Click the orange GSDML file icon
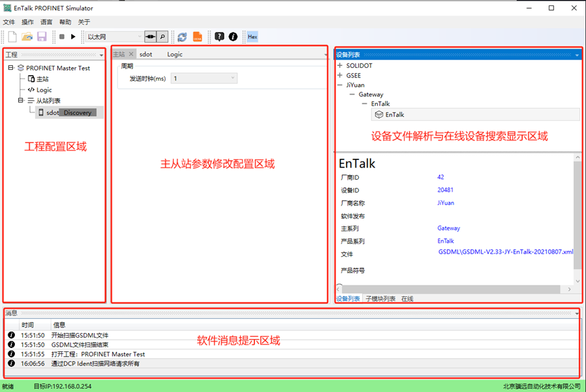 (x=197, y=37)
